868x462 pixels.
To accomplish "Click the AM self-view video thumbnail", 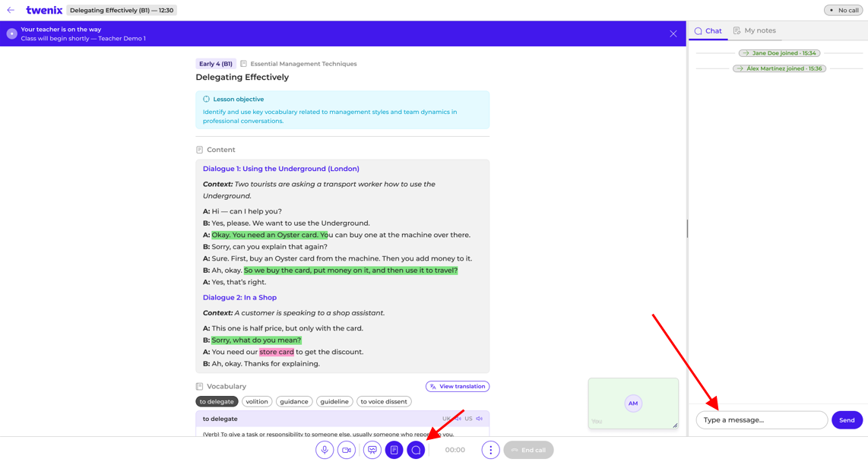I will click(633, 403).
